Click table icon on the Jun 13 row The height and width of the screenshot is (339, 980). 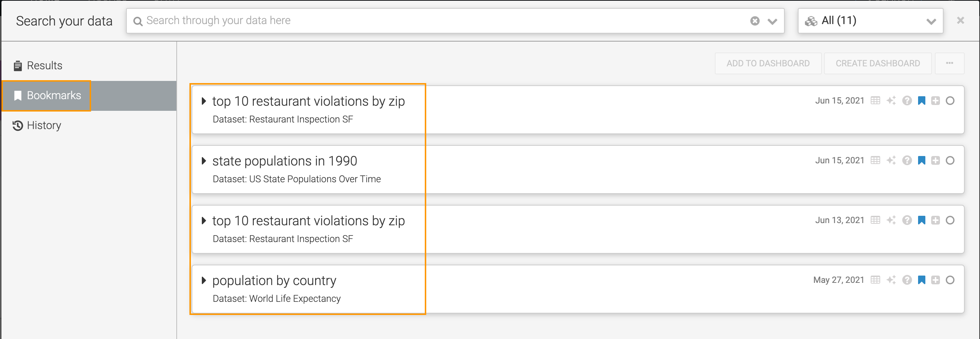(875, 220)
